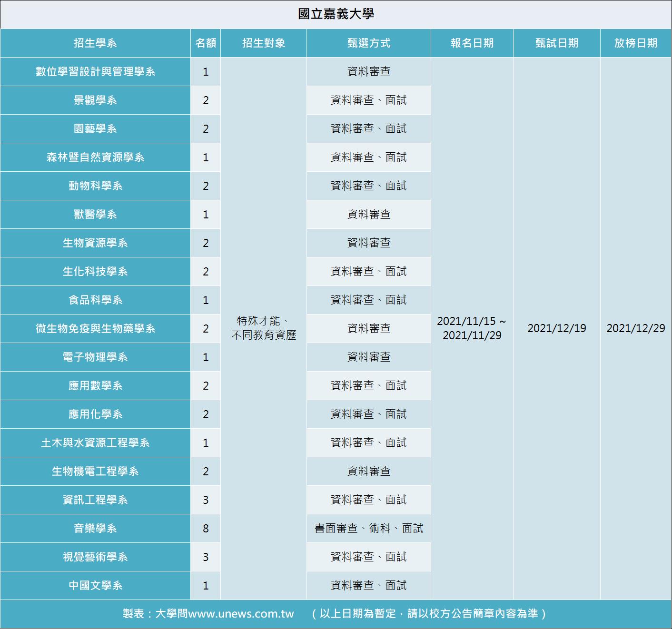Click the 食品科學系 department cell
This screenshot has height=629, width=672.
[95, 300]
